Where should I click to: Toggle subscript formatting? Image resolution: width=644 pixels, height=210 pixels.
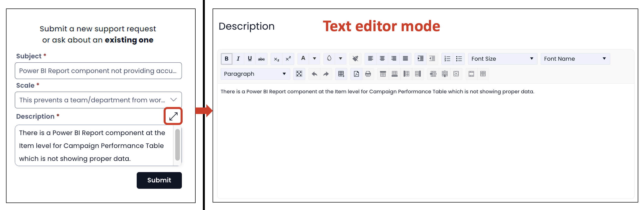pyautogui.click(x=277, y=59)
